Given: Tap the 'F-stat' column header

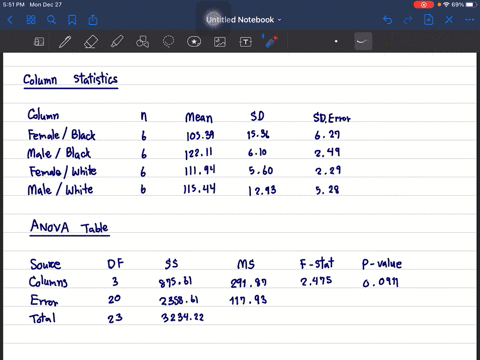Looking at the screenshot, I should (317, 263).
